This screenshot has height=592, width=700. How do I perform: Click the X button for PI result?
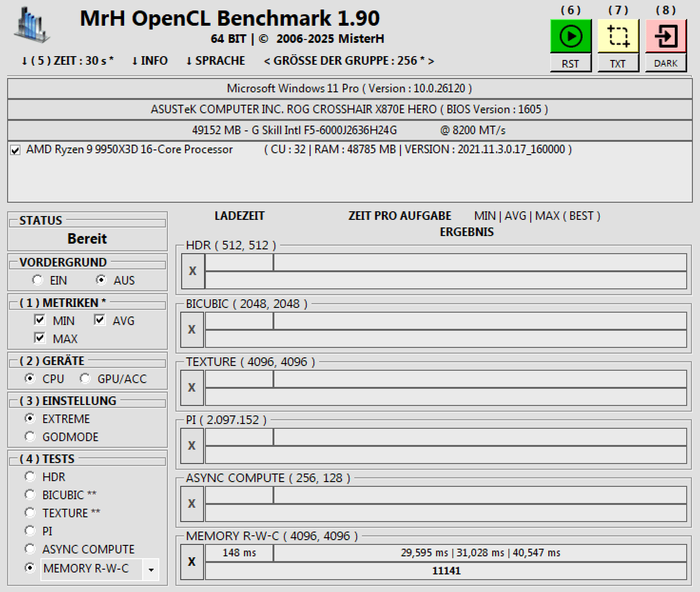(192, 445)
